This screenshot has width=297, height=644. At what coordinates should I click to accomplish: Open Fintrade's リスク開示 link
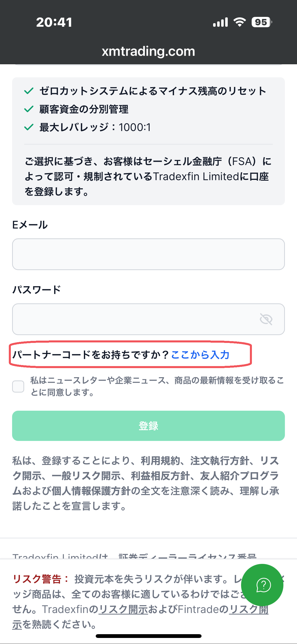click(248, 609)
